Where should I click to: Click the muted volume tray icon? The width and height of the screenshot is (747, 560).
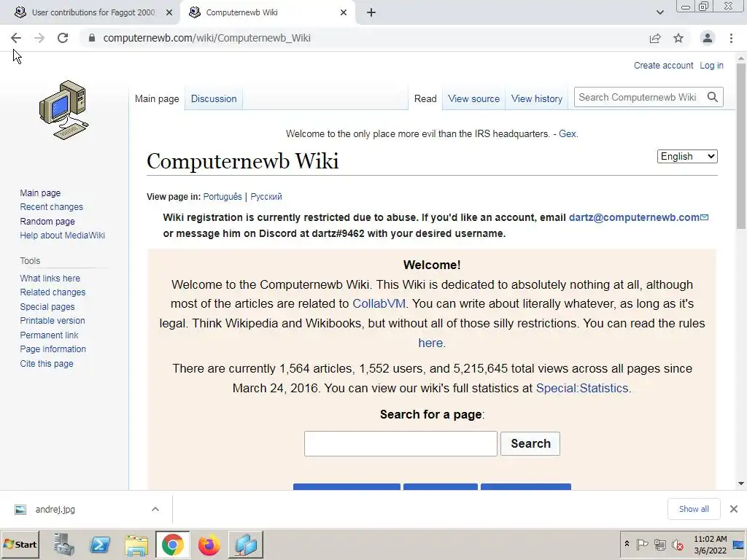pyautogui.click(x=678, y=544)
